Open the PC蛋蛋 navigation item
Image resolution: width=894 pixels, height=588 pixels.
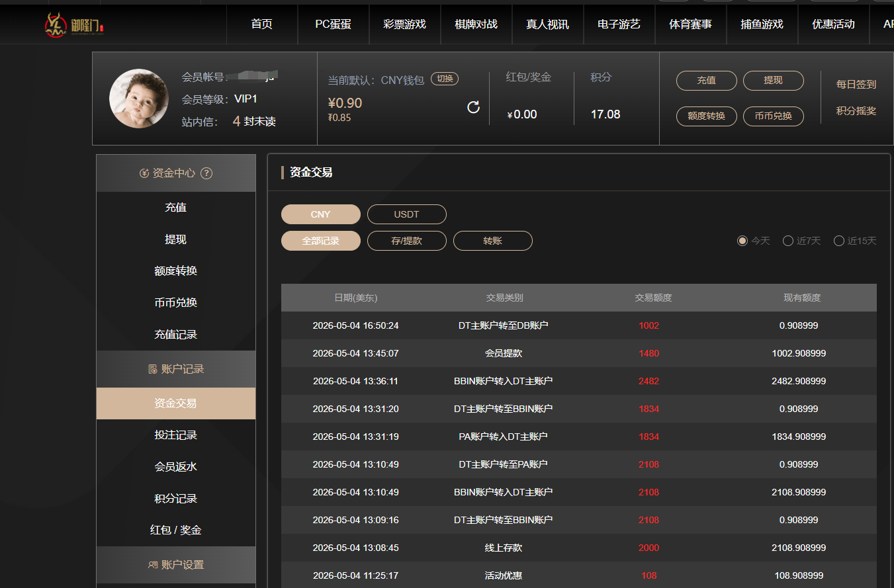click(x=334, y=24)
